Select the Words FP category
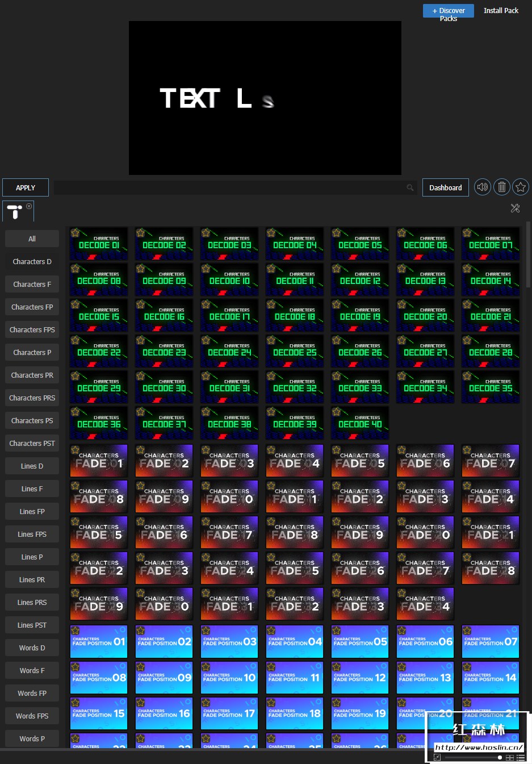This screenshot has width=532, height=764. pos(32,693)
